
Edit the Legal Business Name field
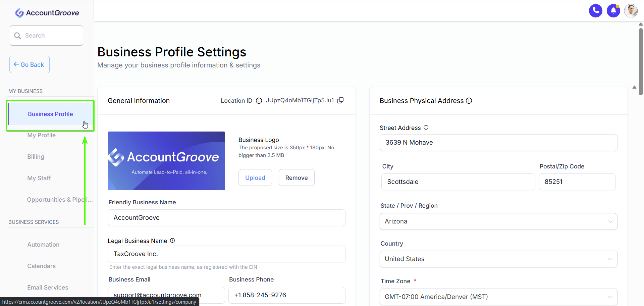(226, 254)
